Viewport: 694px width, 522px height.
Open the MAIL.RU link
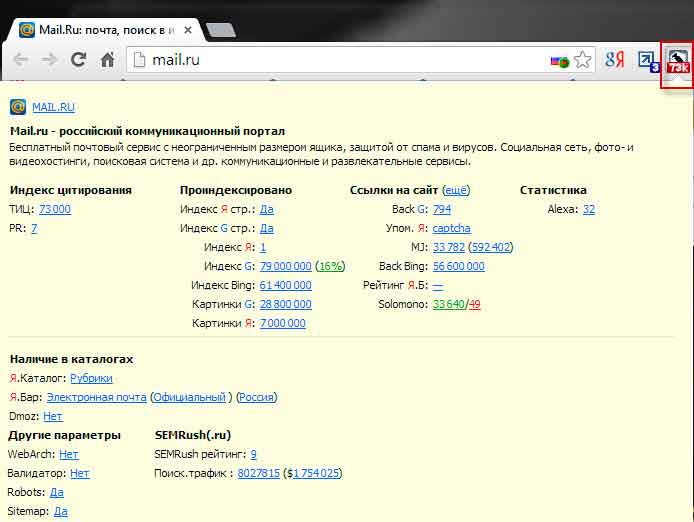[53, 107]
